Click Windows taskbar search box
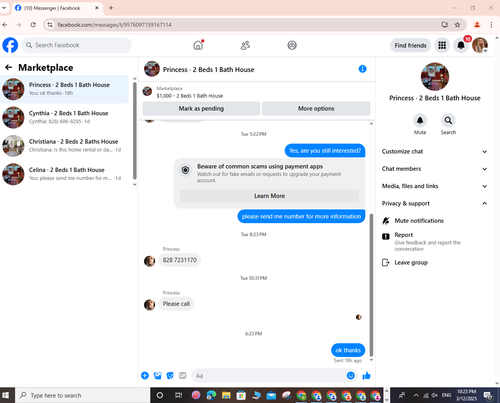500x403 pixels. point(82,395)
